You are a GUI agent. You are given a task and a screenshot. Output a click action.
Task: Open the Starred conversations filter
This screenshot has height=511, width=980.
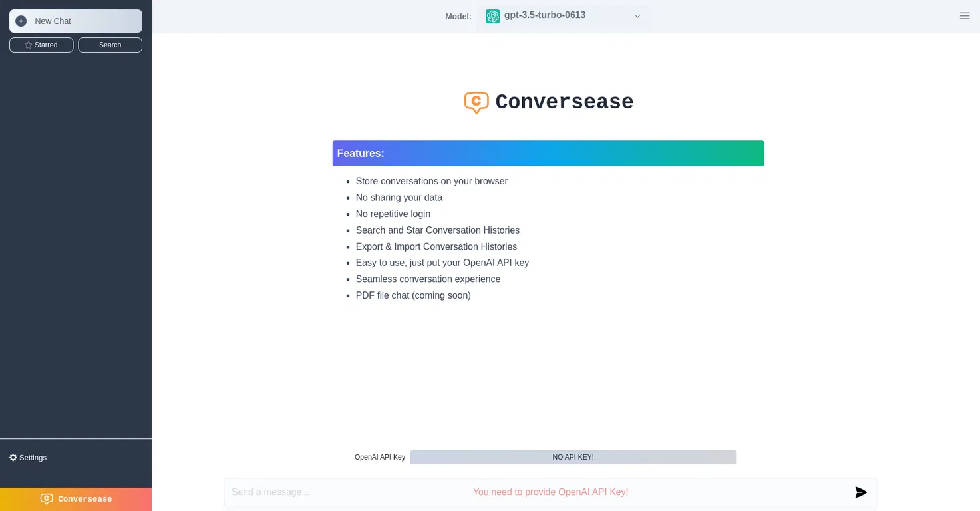point(41,45)
